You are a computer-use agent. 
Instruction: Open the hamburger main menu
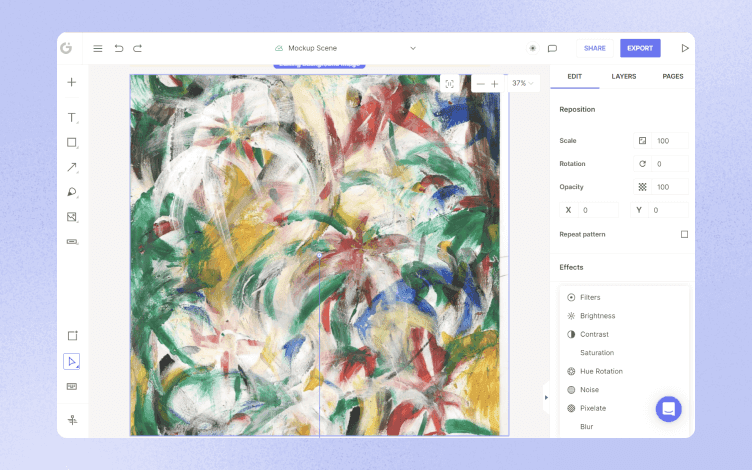[x=97, y=48]
